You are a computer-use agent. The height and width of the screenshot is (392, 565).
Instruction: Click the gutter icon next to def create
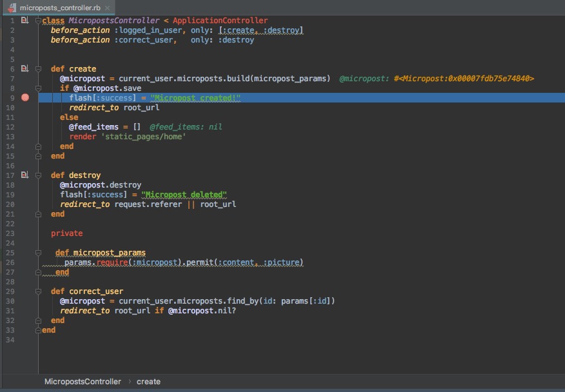25,68
